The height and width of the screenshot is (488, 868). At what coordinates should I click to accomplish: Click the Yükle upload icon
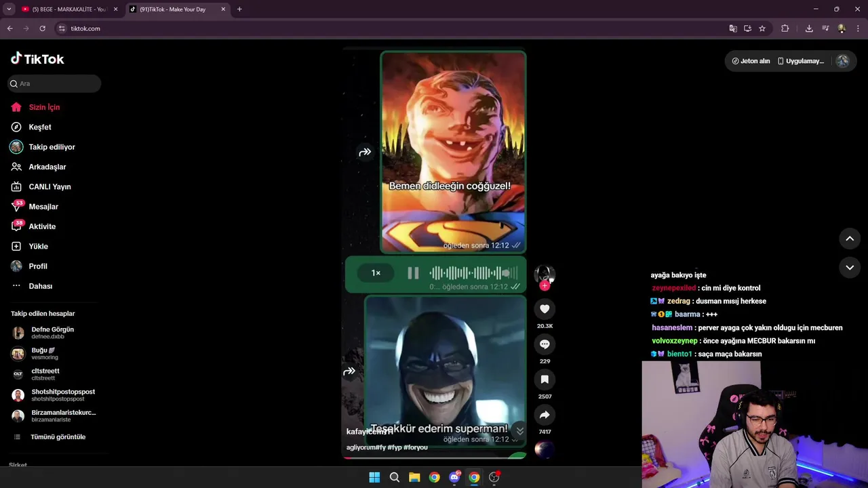16,246
